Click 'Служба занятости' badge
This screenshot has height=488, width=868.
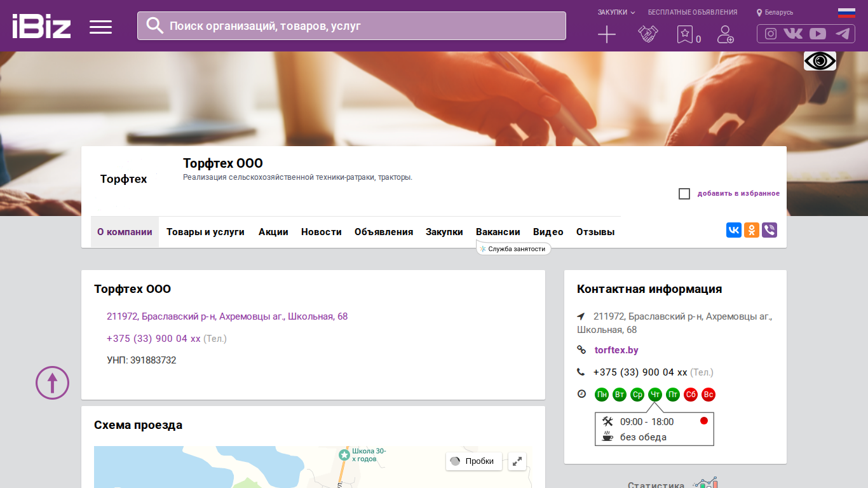[513, 249]
